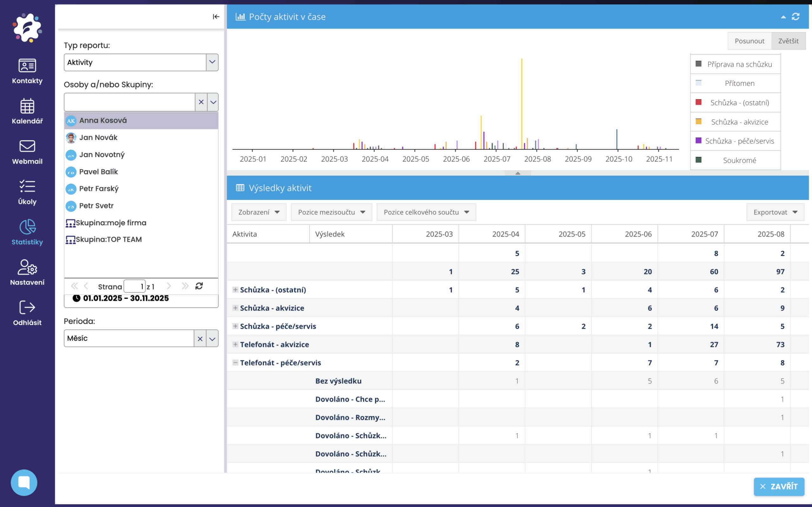Open Nastavení settings
Viewport: 812px width, 507px height.
(x=27, y=272)
